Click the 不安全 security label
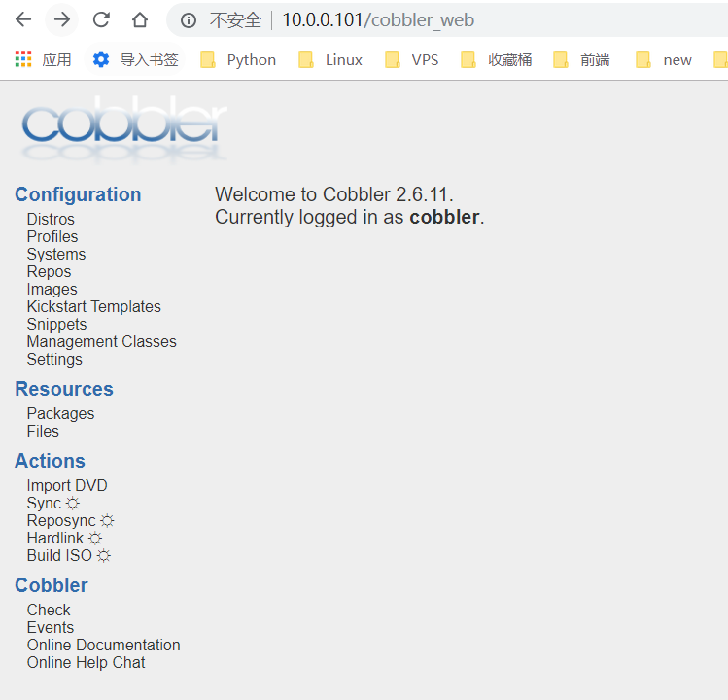The height and width of the screenshot is (700, 728). 235,20
